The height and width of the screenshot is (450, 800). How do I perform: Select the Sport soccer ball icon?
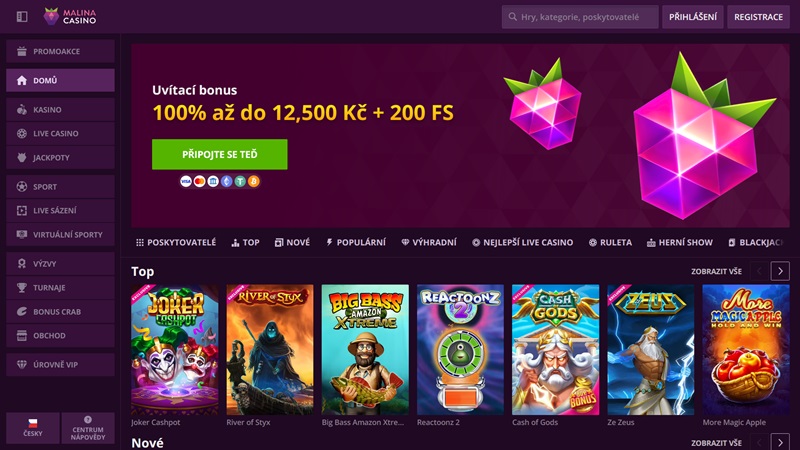tap(60, 187)
